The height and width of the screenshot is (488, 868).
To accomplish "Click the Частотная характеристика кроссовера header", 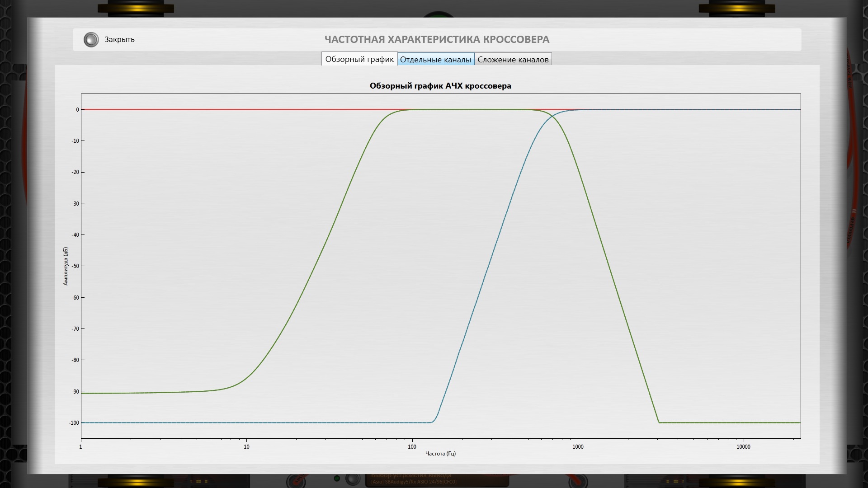I will (x=437, y=40).
